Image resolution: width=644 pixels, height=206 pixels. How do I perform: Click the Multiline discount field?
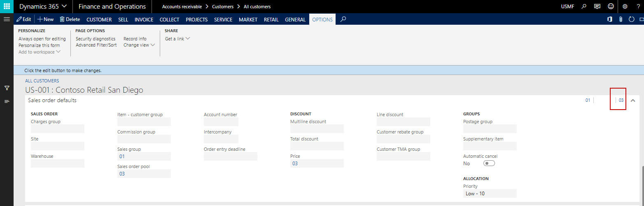(317, 129)
